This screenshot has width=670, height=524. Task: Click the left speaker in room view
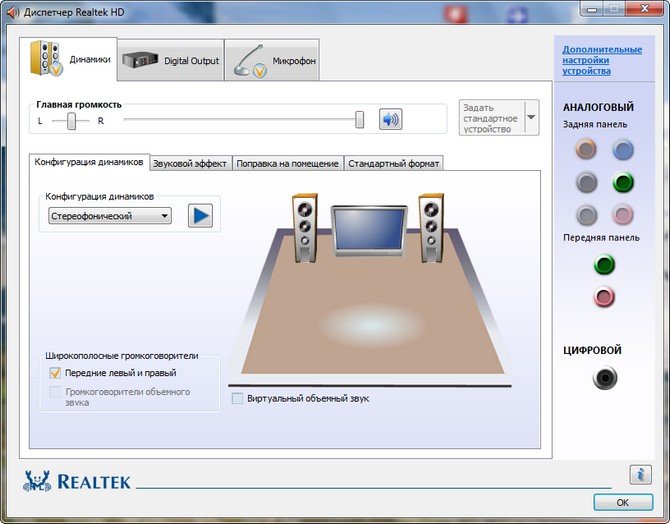click(305, 227)
